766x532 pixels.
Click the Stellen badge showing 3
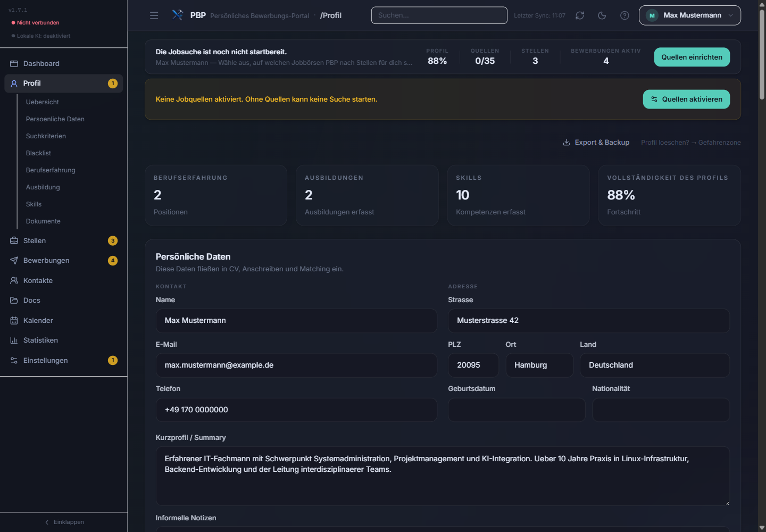113,240
